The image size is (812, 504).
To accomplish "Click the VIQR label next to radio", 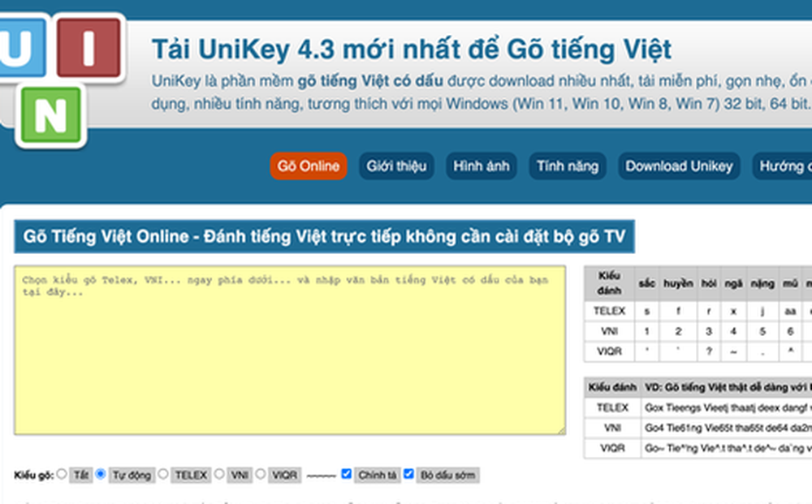I will 284,475.
